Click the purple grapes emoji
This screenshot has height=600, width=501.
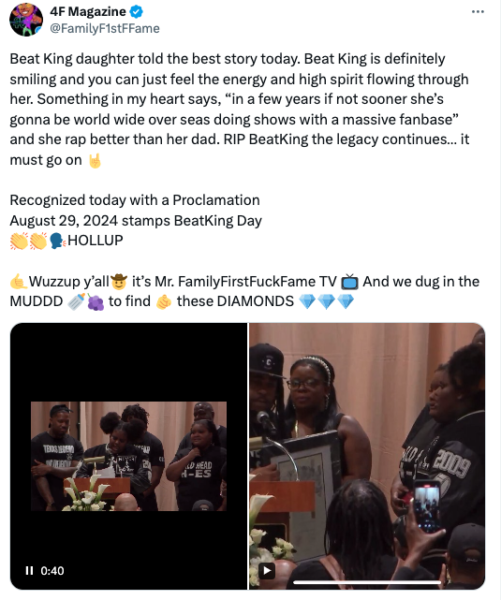[95, 302]
